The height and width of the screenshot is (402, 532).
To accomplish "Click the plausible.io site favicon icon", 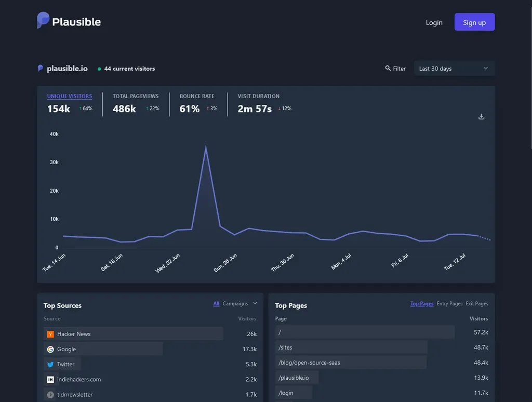I will click(40, 69).
